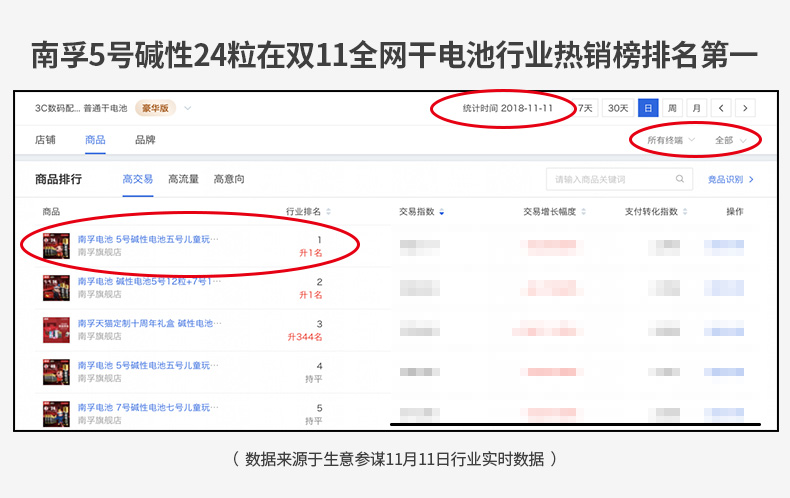The width and height of the screenshot is (790, 498).
Task: Click the search magnifier icon in product keyword box
Action: click(679, 179)
